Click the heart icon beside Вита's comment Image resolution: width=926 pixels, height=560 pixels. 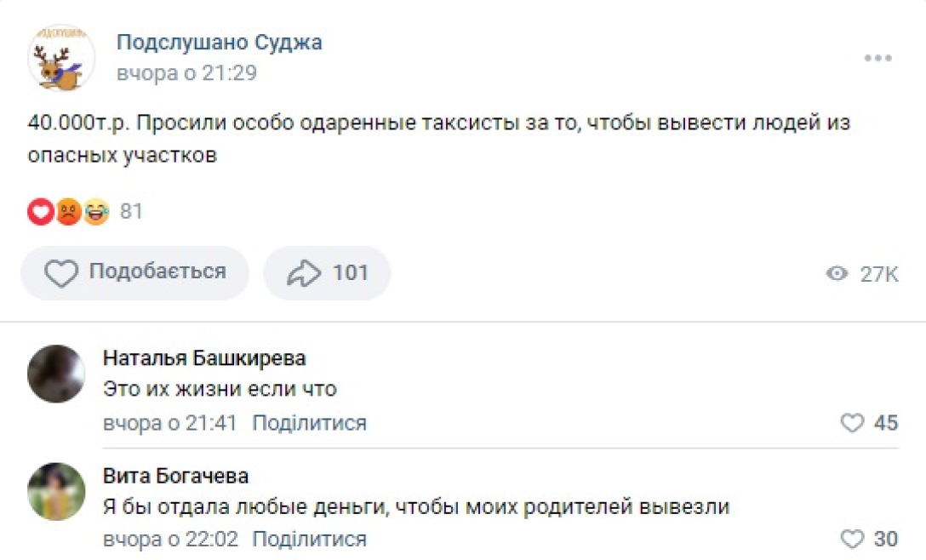pos(851,539)
